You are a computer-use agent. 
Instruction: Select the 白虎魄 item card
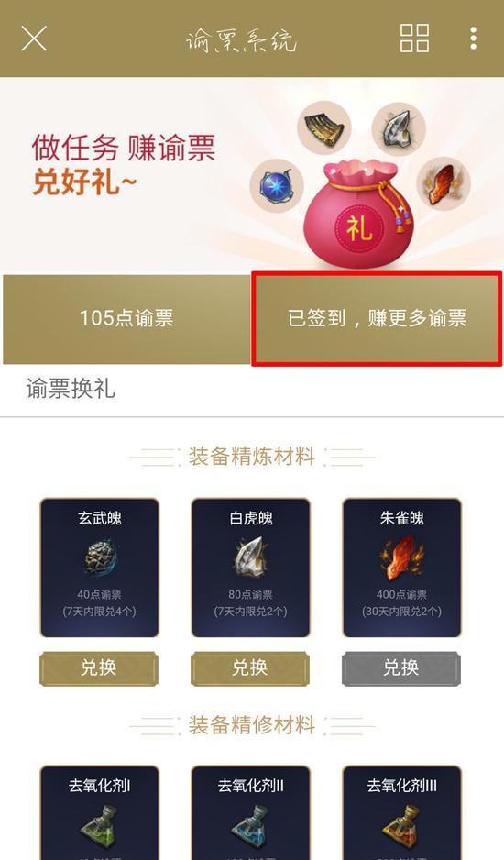[x=251, y=568]
